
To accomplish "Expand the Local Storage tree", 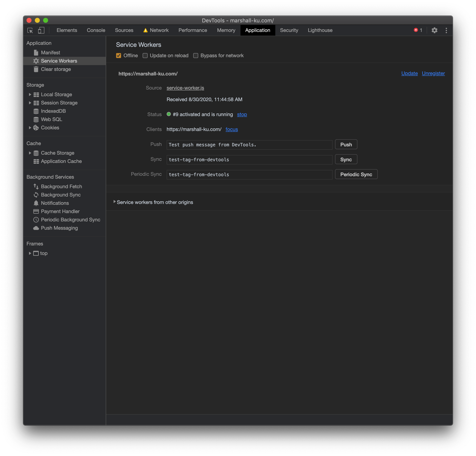I will pyautogui.click(x=30, y=95).
